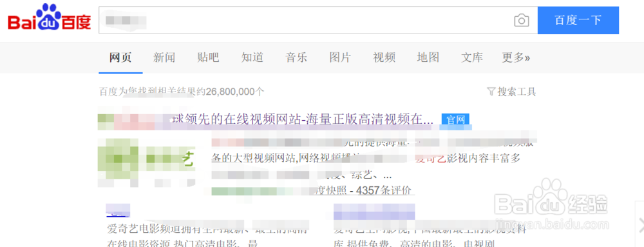The height and width of the screenshot is (247, 644).
Task: Open the 图片 tab
Action: (x=340, y=57)
